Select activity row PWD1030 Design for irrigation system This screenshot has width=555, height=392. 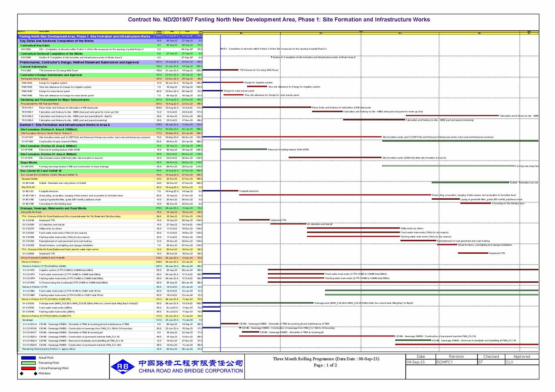(53, 83)
